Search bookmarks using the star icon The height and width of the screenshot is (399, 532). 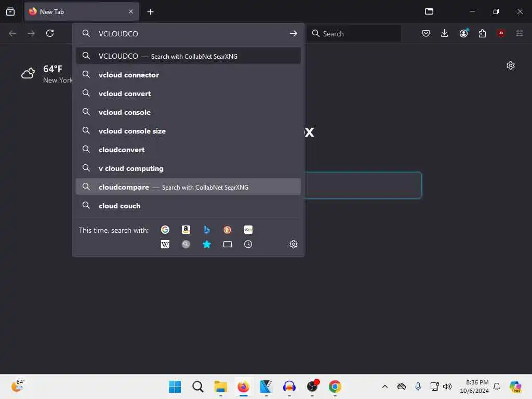click(207, 244)
